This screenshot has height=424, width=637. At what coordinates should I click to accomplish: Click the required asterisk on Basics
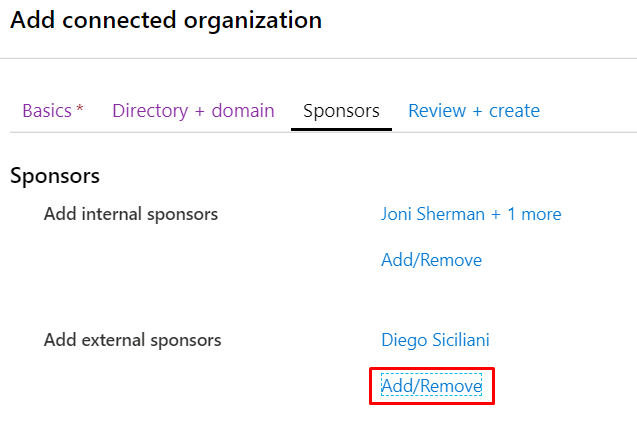pyautogui.click(x=80, y=109)
